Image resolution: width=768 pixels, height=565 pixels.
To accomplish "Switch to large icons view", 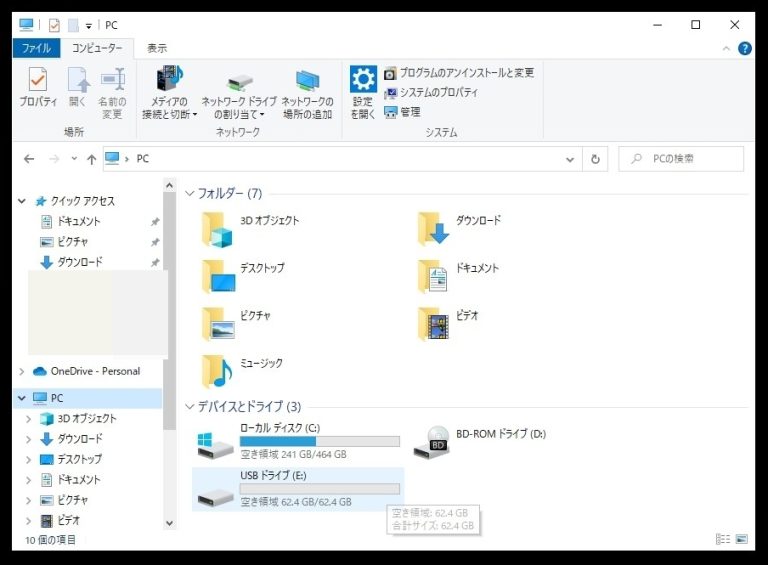I will point(742,539).
